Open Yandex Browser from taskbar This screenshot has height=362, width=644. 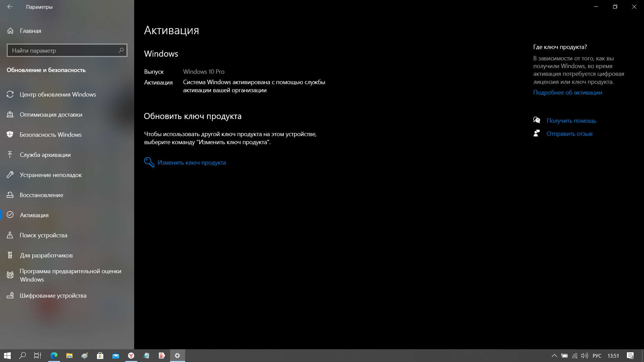click(131, 356)
